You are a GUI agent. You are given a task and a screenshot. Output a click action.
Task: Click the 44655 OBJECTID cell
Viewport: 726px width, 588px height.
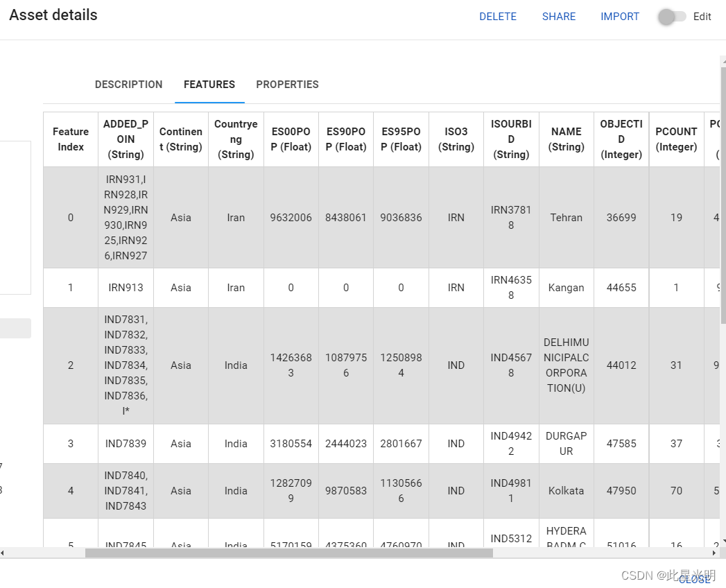(x=621, y=288)
